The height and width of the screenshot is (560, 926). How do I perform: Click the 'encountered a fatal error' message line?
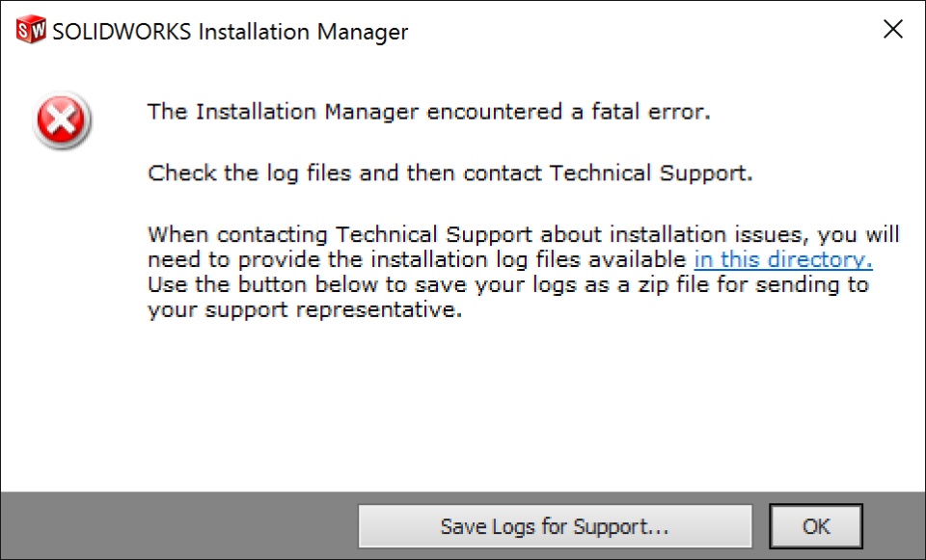(x=428, y=112)
